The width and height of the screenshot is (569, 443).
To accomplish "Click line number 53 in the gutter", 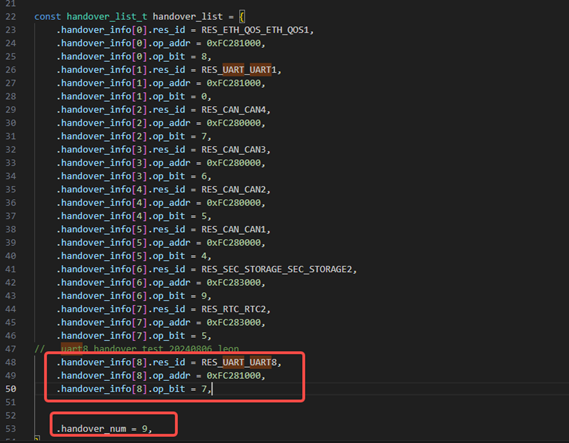I will pos(11,429).
